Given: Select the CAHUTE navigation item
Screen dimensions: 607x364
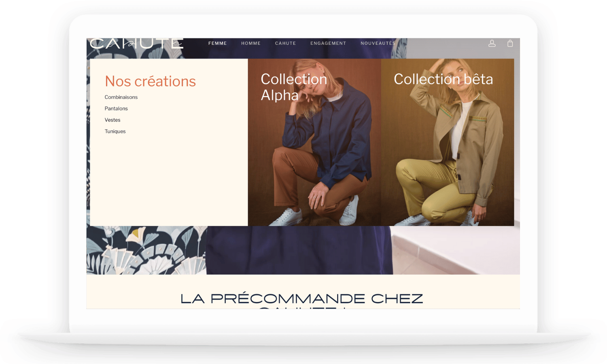Looking at the screenshot, I should click(285, 43).
